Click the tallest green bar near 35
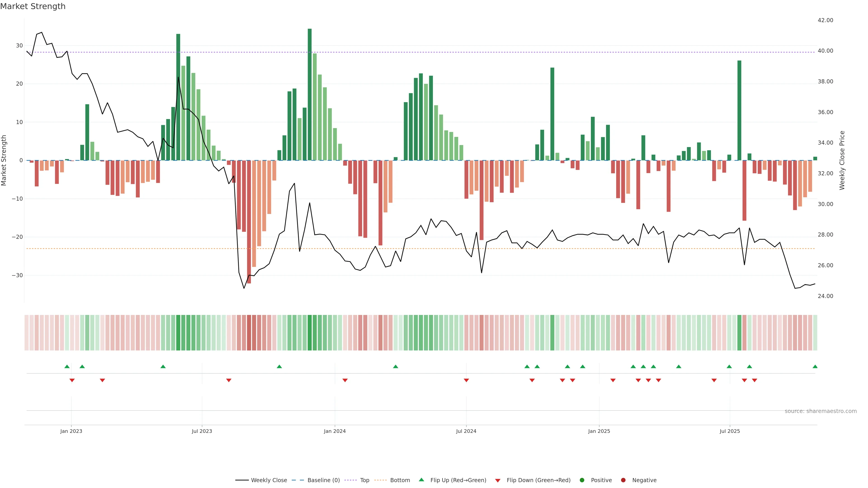Screen dimensions: 868x488 (309, 94)
